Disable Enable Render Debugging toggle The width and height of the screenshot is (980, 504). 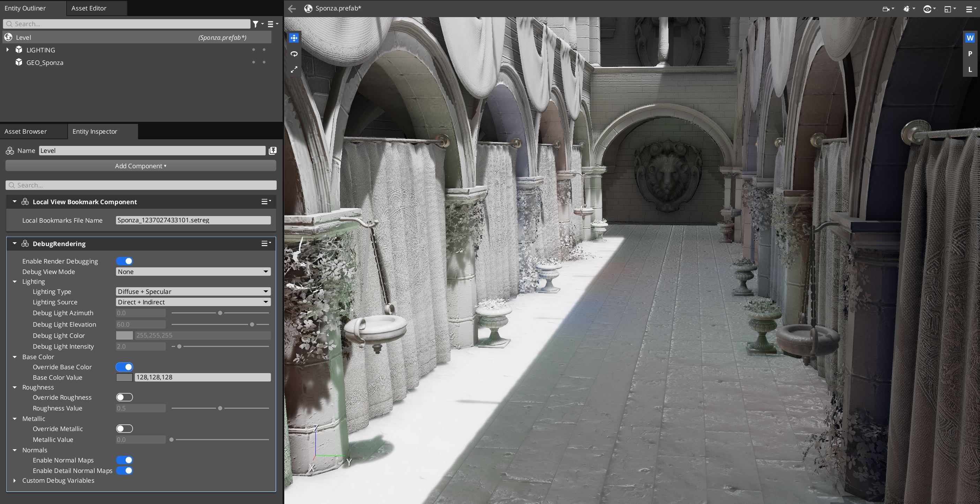125,261
